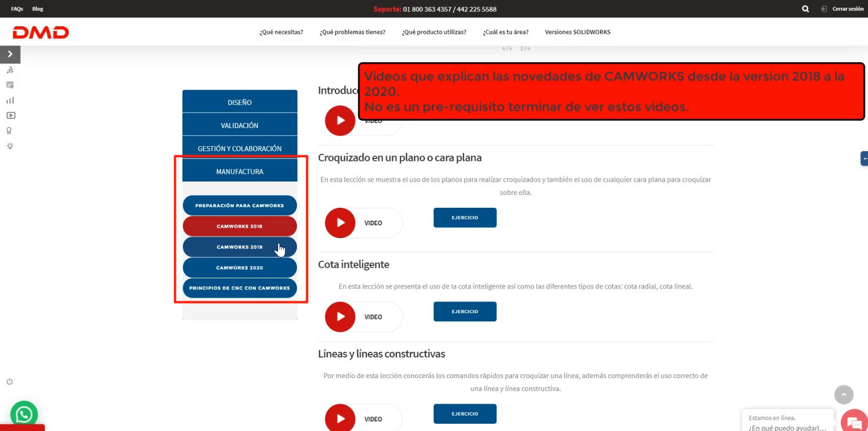Expand the left sidebar arrow
This screenshot has height=431, width=868.
[10, 54]
